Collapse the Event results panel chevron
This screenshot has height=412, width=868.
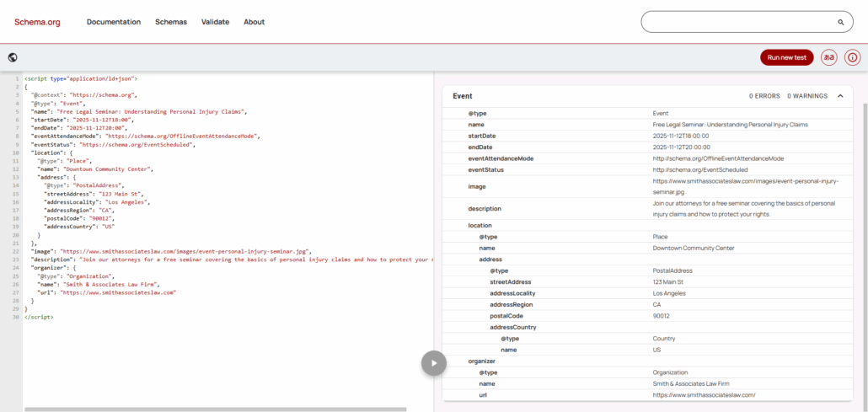[840, 96]
